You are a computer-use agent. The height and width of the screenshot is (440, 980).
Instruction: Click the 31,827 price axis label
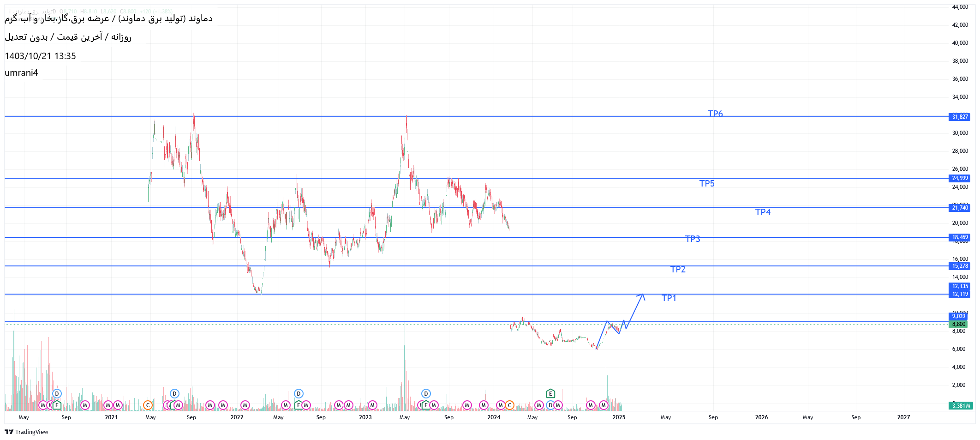(960, 117)
